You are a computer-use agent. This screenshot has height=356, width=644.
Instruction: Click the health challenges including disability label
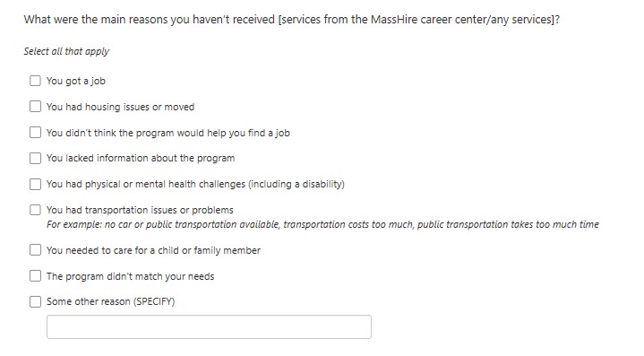point(195,184)
